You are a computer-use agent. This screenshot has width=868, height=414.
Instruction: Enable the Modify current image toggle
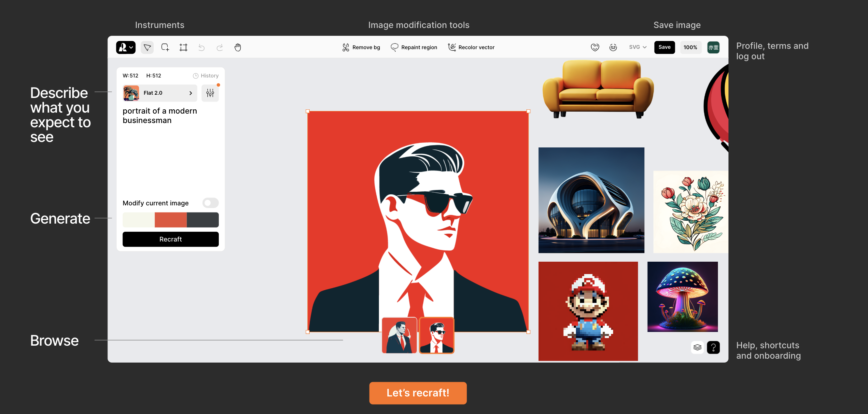pos(210,203)
